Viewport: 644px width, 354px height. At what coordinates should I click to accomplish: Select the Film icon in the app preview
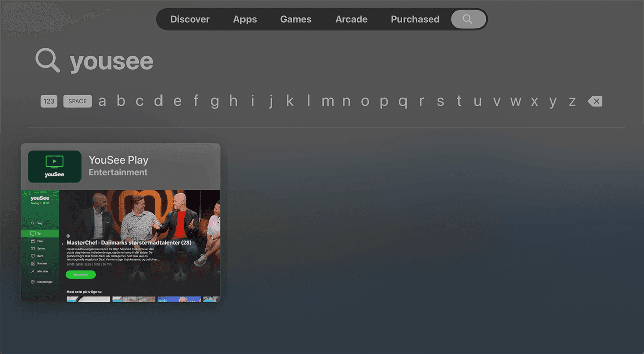(33, 241)
